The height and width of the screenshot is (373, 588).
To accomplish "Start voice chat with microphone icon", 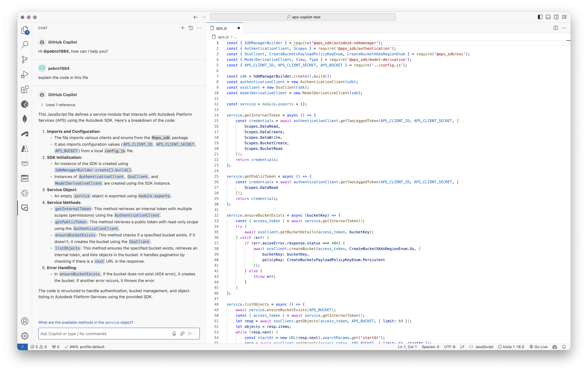I will pyautogui.click(x=174, y=334).
